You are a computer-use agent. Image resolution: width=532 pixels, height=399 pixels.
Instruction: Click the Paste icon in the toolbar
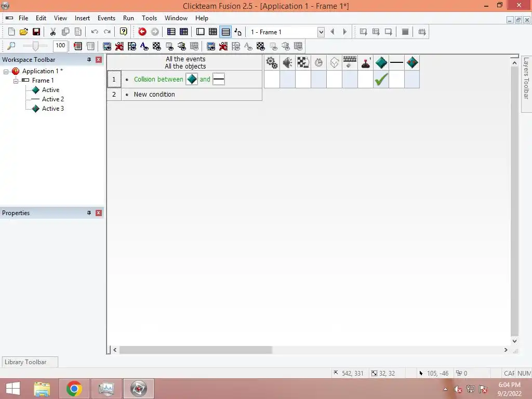[78, 32]
